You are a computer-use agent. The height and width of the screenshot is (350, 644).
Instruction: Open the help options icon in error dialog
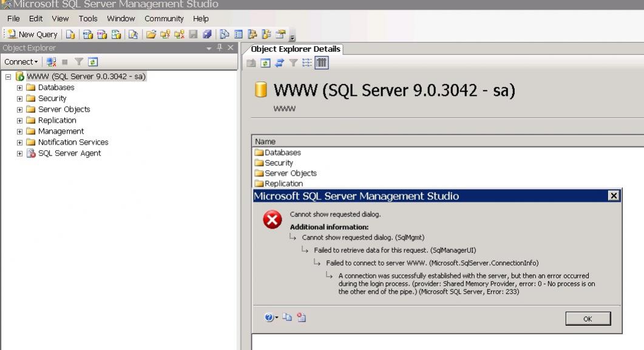click(271, 318)
